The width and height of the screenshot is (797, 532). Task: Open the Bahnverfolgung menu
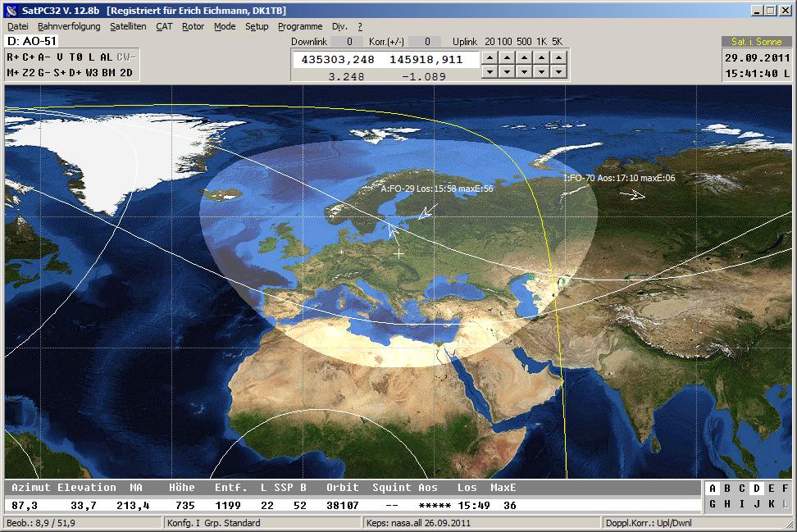coord(69,26)
